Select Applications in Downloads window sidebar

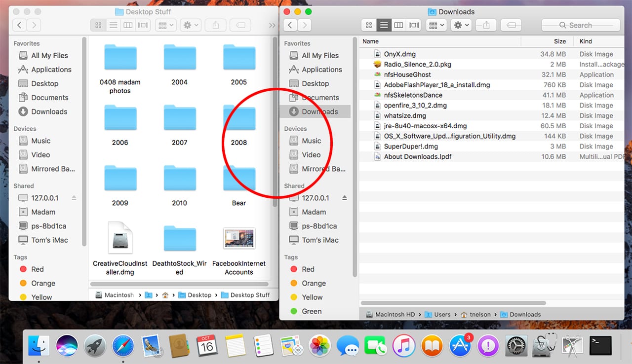pyautogui.click(x=321, y=70)
